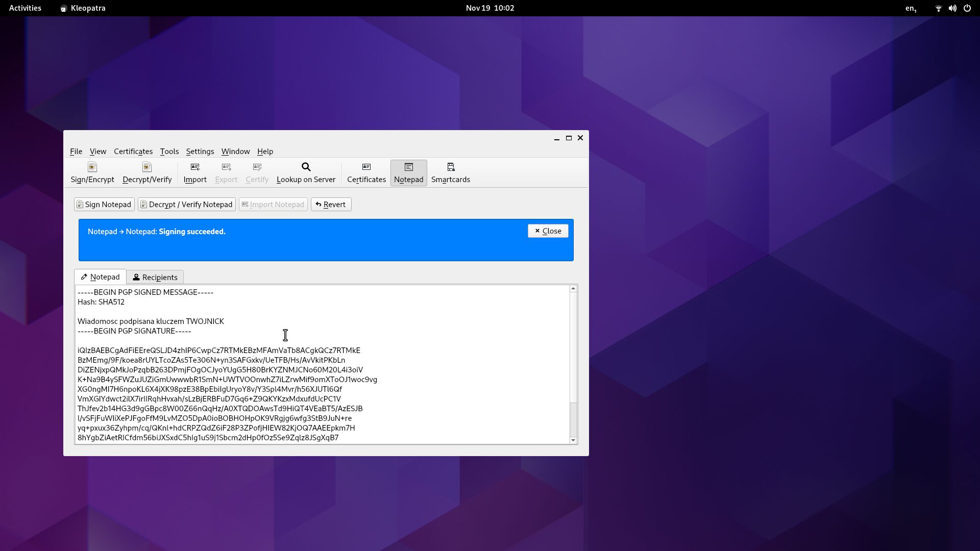The image size is (980, 551).
Task: Close the Signing succeeded banner
Action: [548, 231]
